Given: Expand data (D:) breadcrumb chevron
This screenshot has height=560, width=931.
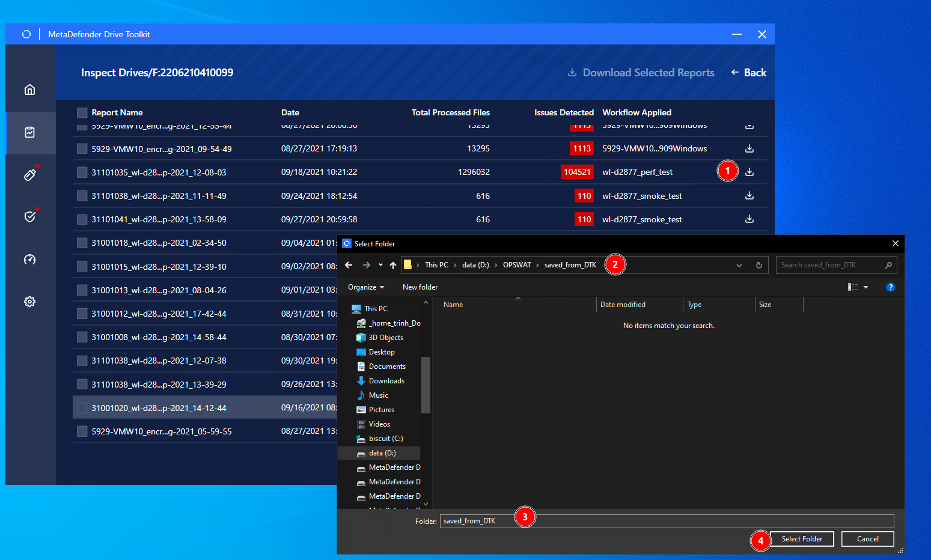Looking at the screenshot, I should 496,265.
